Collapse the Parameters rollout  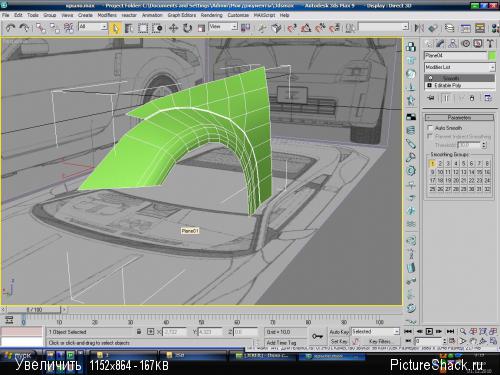[459, 118]
